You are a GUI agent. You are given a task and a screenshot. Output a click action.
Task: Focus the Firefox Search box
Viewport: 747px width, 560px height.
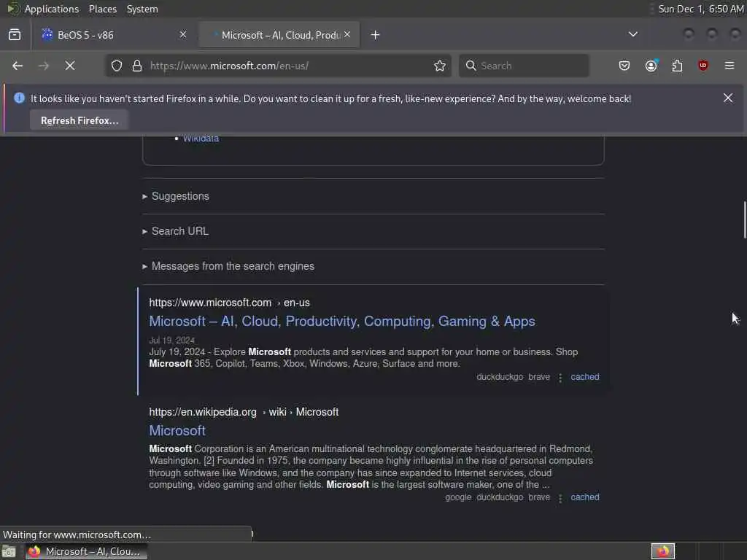coord(524,66)
